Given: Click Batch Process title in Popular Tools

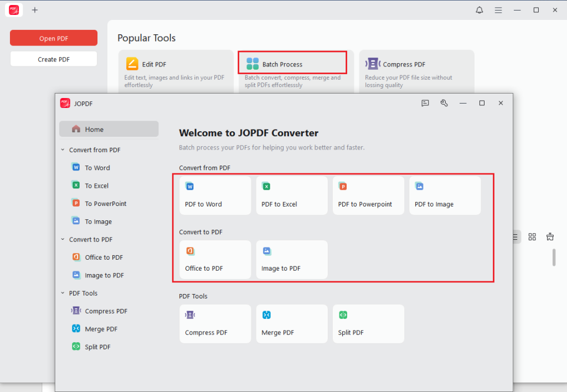Looking at the screenshot, I should click(282, 64).
